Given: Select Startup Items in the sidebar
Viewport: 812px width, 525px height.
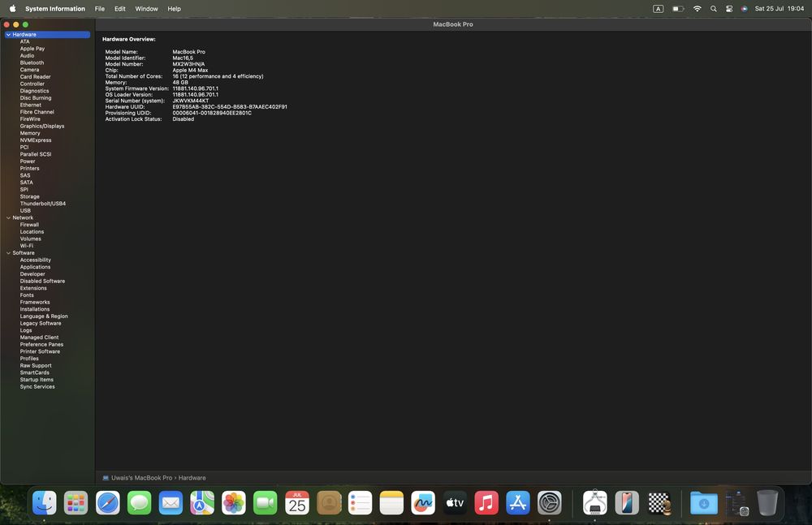Looking at the screenshot, I should click(x=37, y=380).
